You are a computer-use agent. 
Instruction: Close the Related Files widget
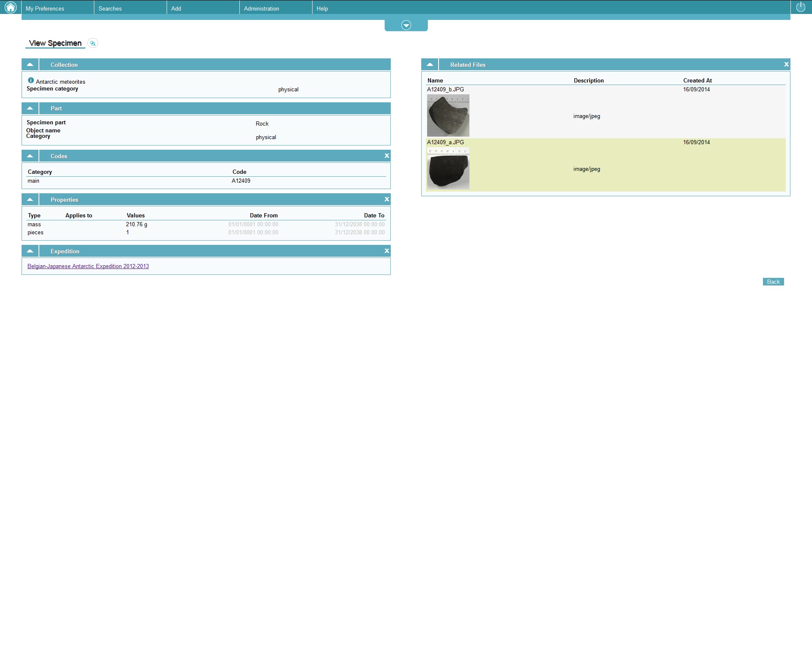(786, 65)
